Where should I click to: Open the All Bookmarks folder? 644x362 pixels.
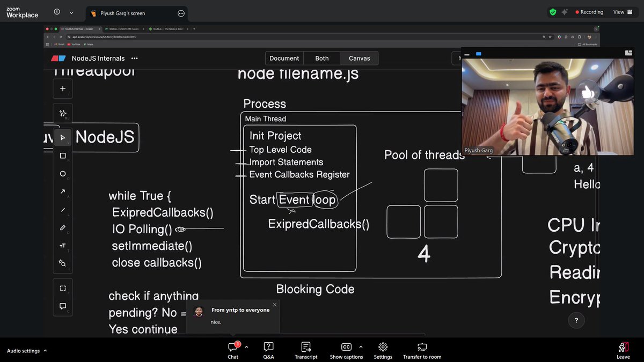click(x=588, y=44)
